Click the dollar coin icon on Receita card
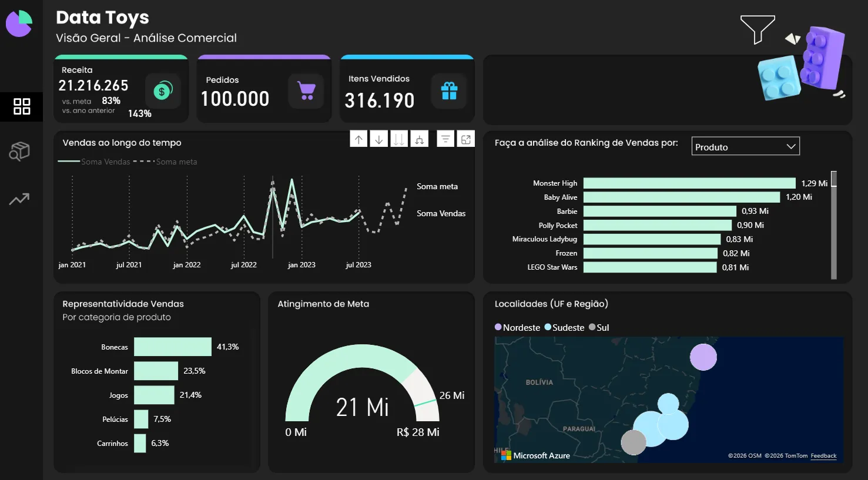Viewport: 868px width, 480px height. coord(162,90)
